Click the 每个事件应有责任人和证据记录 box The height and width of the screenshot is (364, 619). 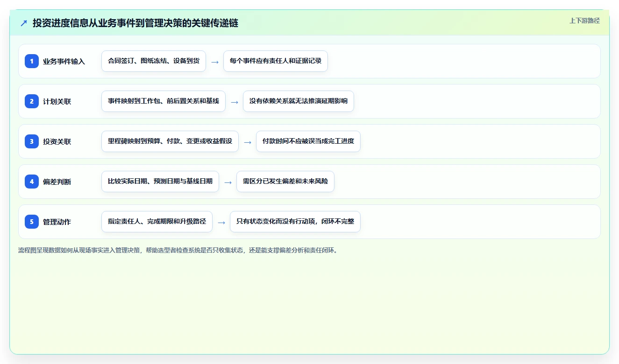[x=276, y=61]
